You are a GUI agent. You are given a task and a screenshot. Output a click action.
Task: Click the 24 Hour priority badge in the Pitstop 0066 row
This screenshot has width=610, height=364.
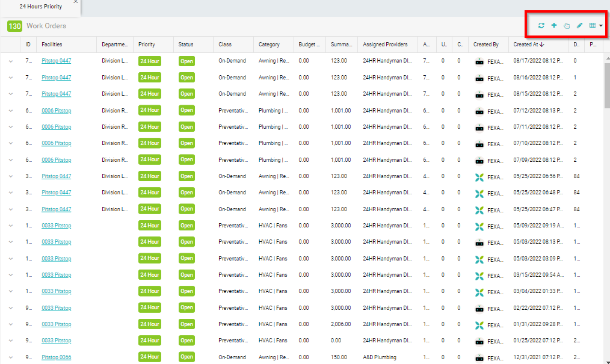[x=149, y=357]
